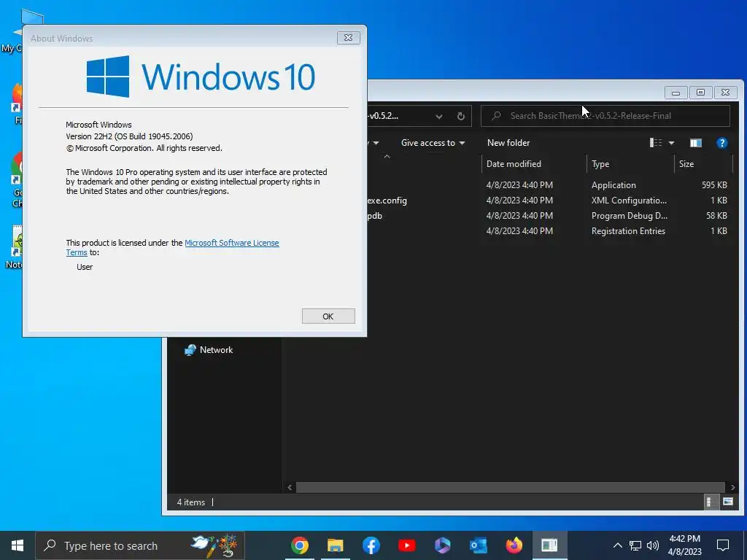The image size is (747, 560).
Task: Open Outlook from the taskbar
Action: click(x=479, y=545)
